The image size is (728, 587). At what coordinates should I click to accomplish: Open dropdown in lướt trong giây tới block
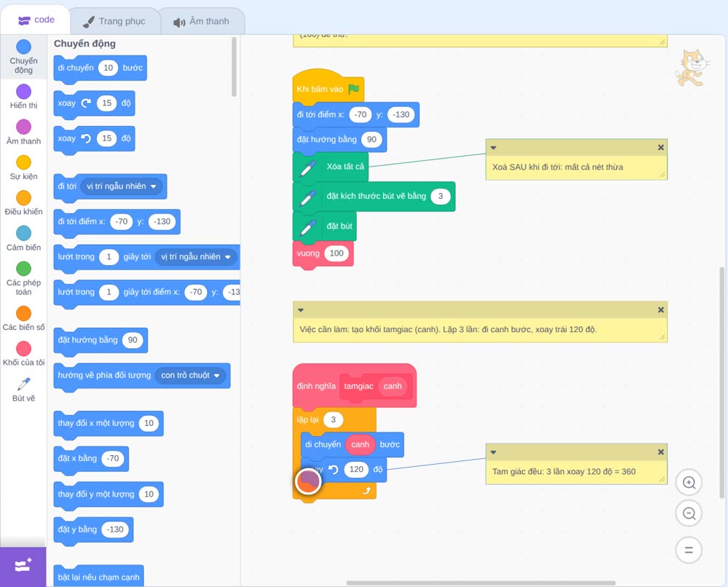point(195,257)
